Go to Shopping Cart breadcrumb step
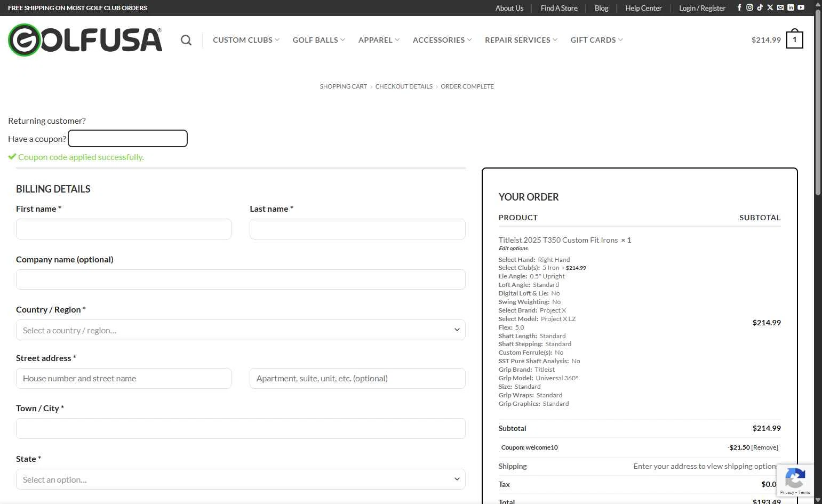 [343, 86]
